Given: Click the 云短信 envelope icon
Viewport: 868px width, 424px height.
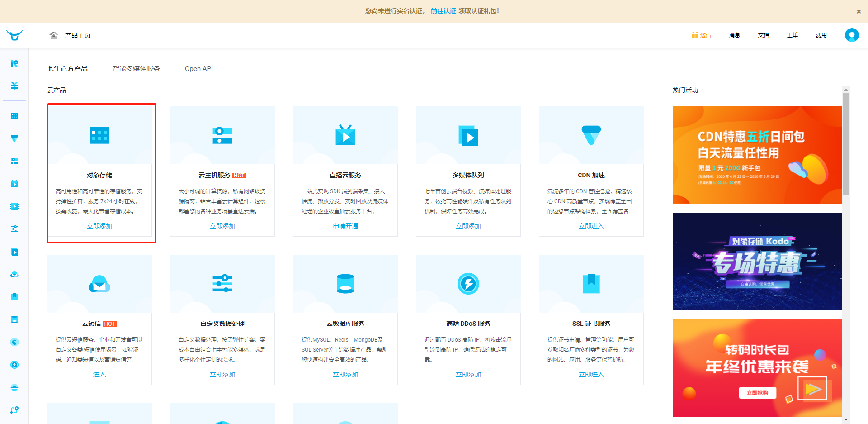Looking at the screenshot, I should (x=99, y=284).
